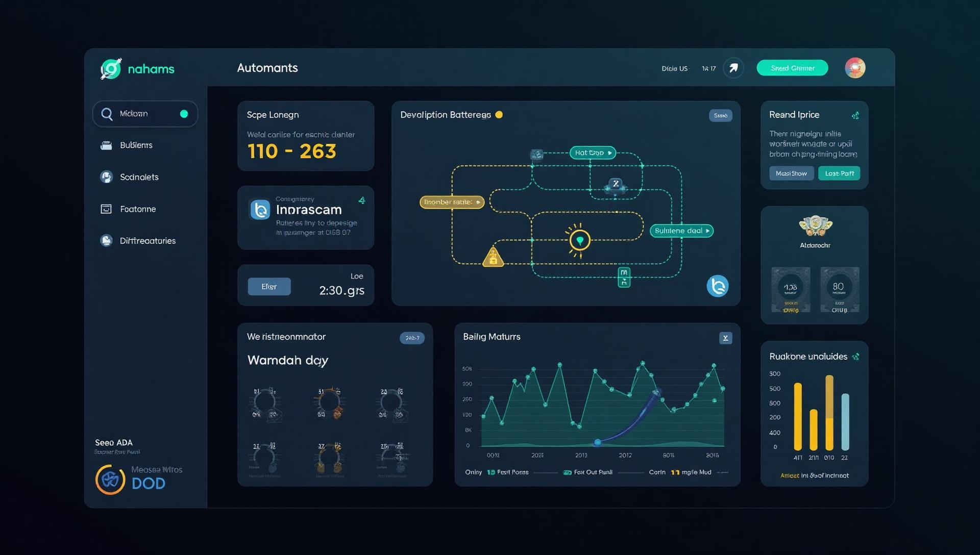Click the nahams logo icon
This screenshot has width=980, height=555.
coord(111,69)
